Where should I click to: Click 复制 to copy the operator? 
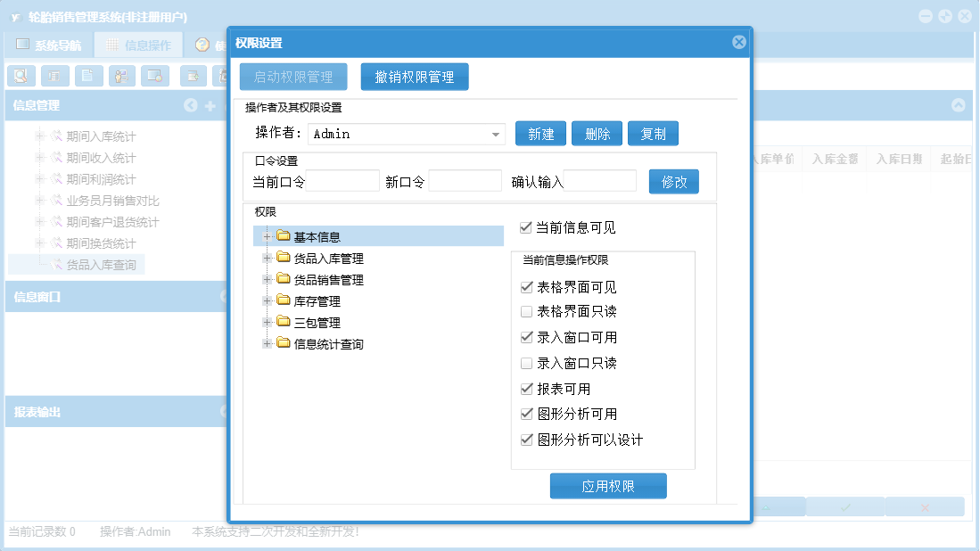tap(653, 134)
